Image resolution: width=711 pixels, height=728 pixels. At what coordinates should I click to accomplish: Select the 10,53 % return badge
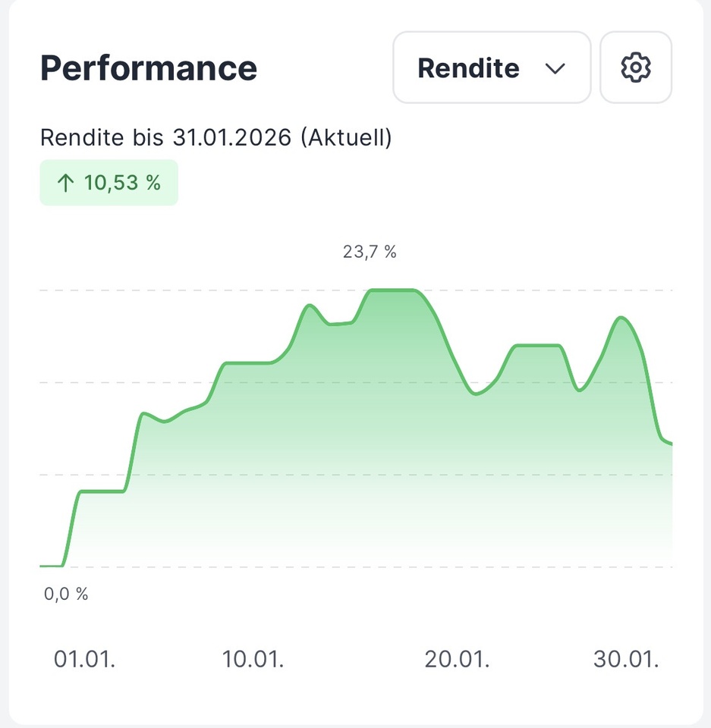(109, 183)
